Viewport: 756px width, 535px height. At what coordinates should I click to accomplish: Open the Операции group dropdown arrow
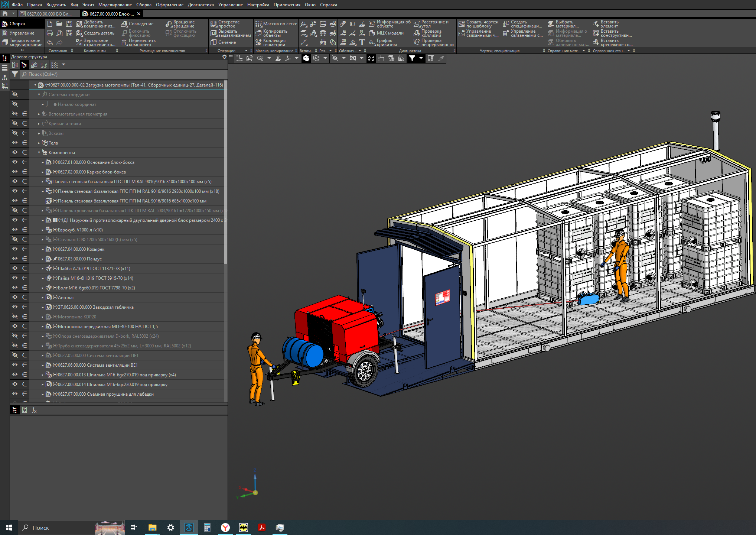[246, 51]
